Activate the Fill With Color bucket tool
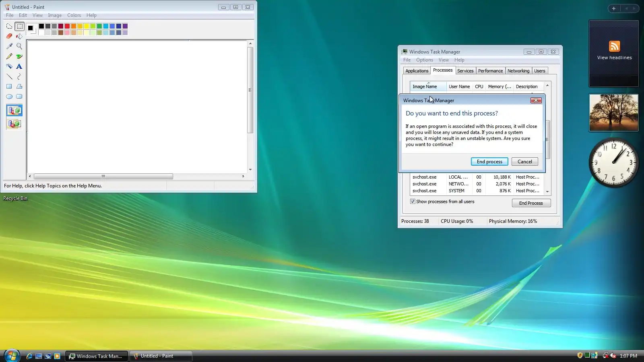The width and height of the screenshot is (644, 362). tap(19, 36)
